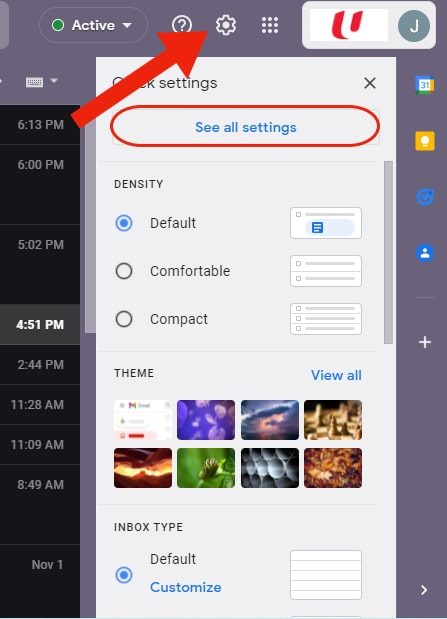Open the account avatar J
447x619 pixels.
pyautogui.click(x=413, y=26)
